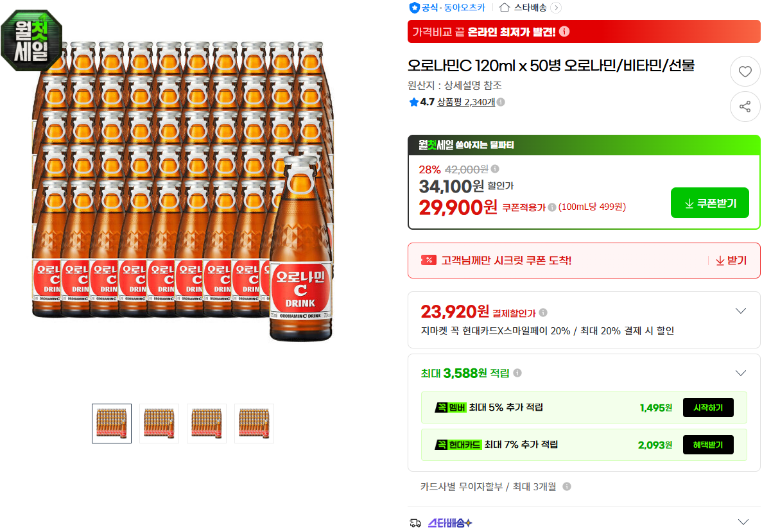Click info icon beside review count
This screenshot has height=532, width=762.
501,102
